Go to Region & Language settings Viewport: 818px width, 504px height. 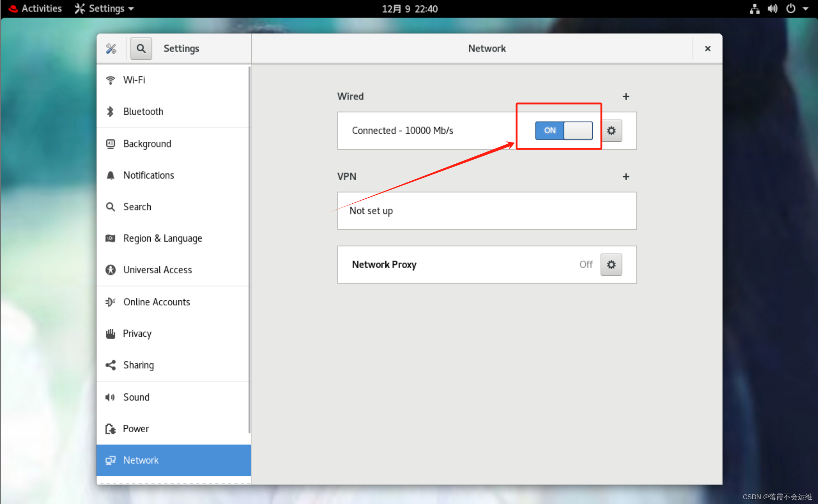click(x=162, y=238)
